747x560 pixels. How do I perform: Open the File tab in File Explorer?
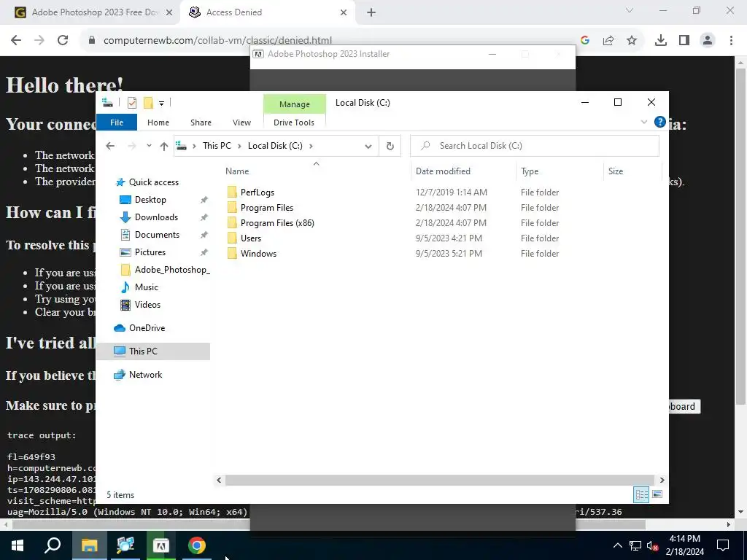tap(117, 122)
